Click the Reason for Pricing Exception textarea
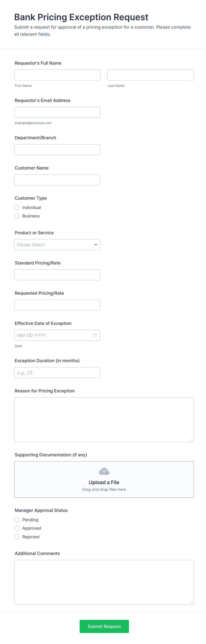This screenshot has width=206, height=644. pos(104,420)
